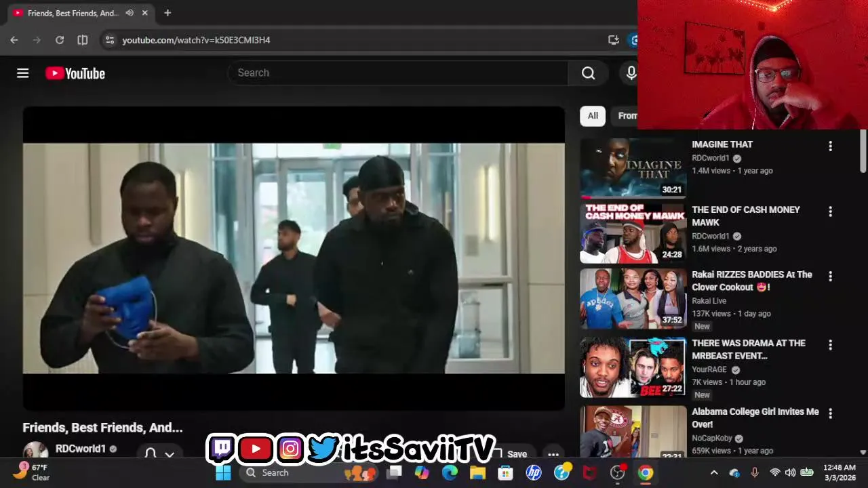Open browser split view icon
This screenshot has width=868, height=488.
coord(83,40)
